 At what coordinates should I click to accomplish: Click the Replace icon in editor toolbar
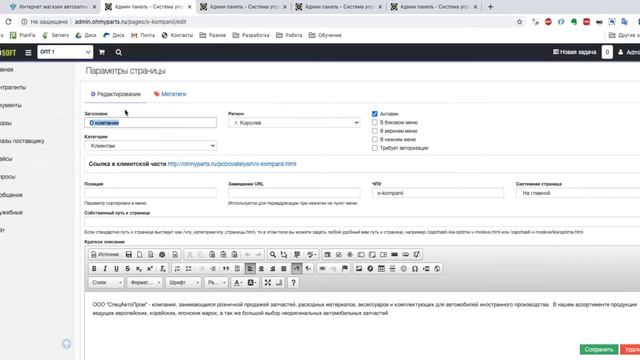coord(284,255)
